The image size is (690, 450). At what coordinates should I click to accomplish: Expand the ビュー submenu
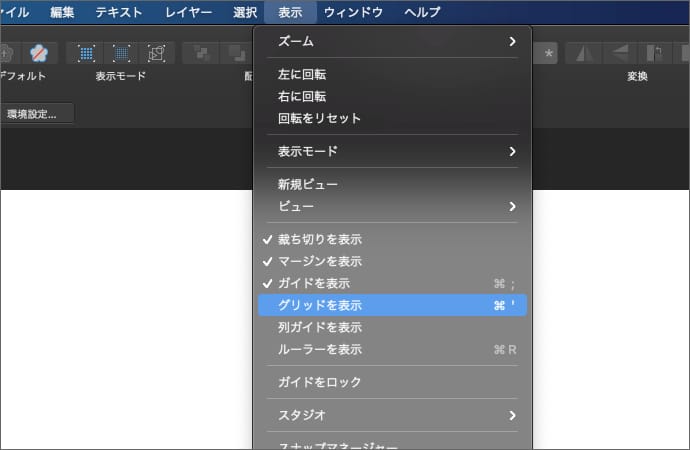click(x=392, y=206)
